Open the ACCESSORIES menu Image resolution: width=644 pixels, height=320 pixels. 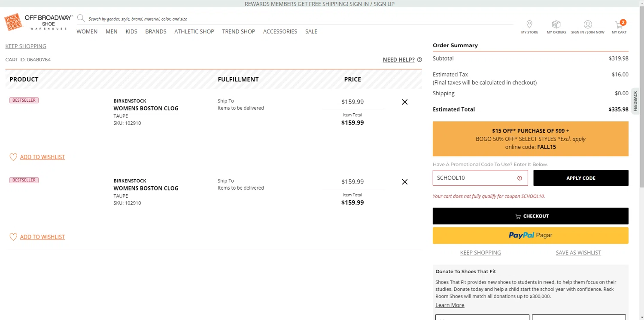click(x=280, y=31)
